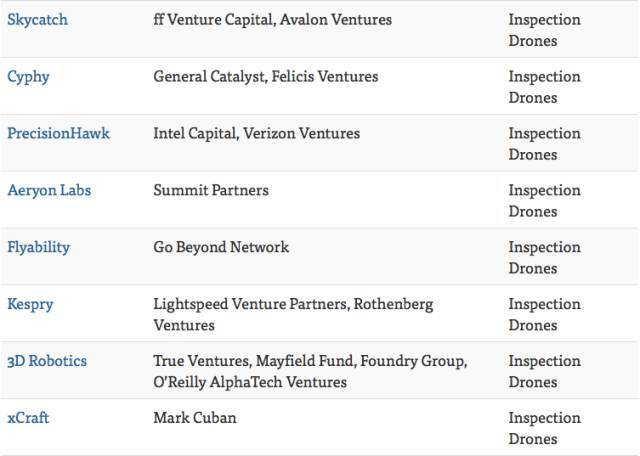Open the xCraft link
The width and height of the screenshot is (640, 456).
point(28,418)
